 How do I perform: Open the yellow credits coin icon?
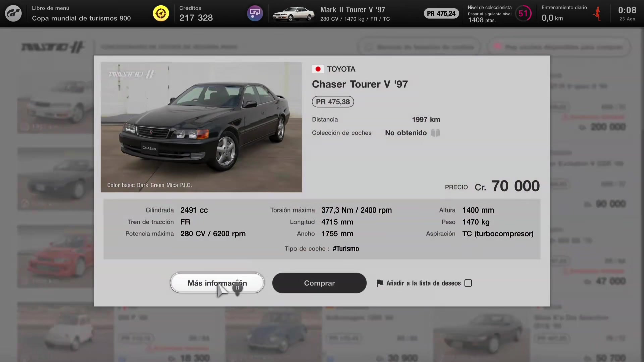(x=161, y=13)
